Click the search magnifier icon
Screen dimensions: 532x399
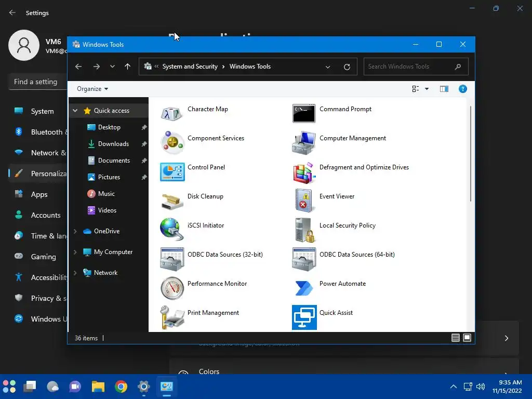click(x=458, y=66)
